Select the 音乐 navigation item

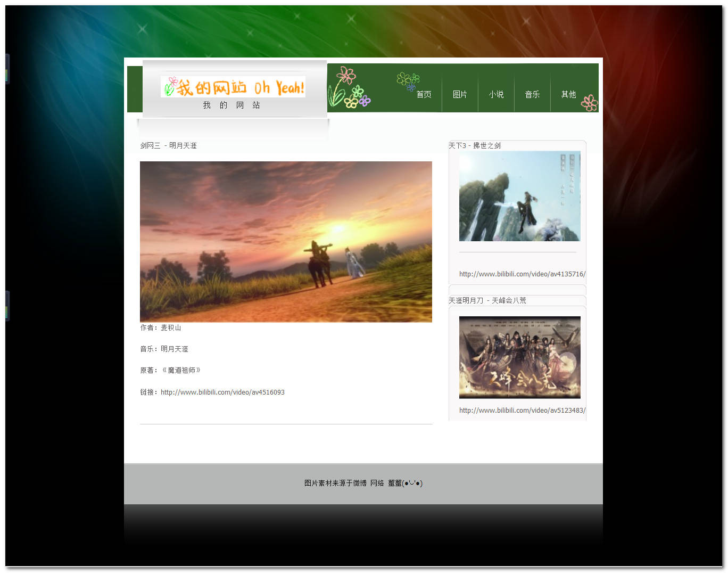(x=532, y=94)
